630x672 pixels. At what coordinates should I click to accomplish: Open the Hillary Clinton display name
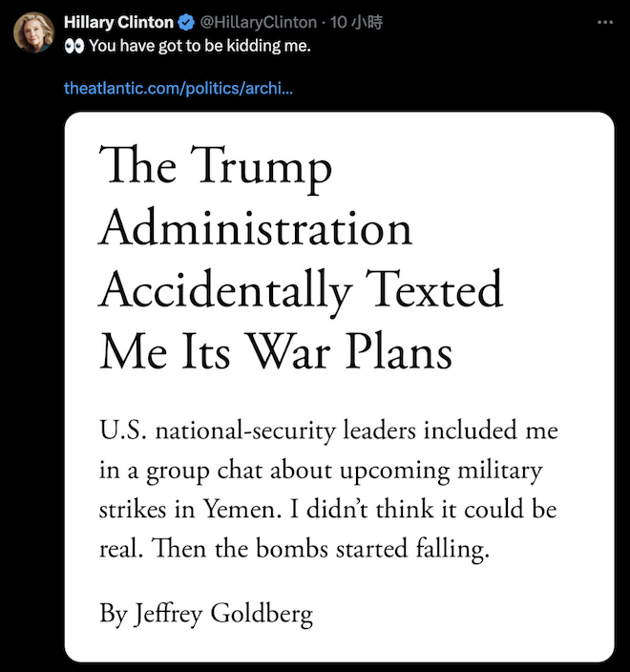[118, 22]
